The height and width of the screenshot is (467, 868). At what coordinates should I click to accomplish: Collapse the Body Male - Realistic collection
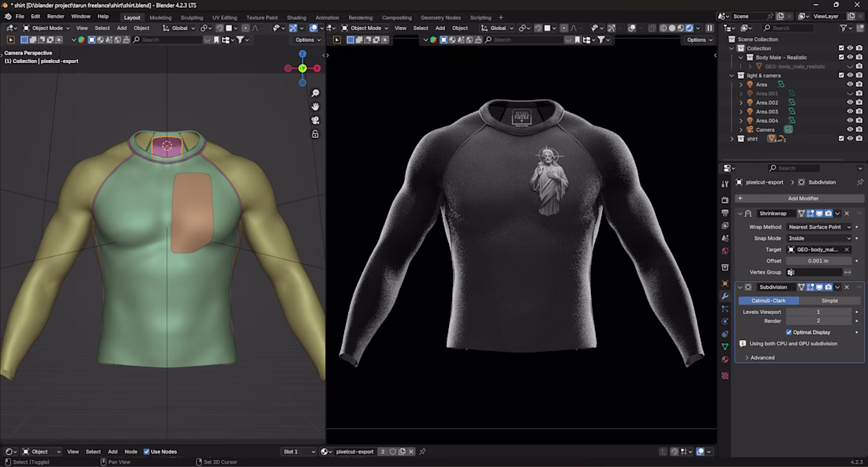coord(741,58)
